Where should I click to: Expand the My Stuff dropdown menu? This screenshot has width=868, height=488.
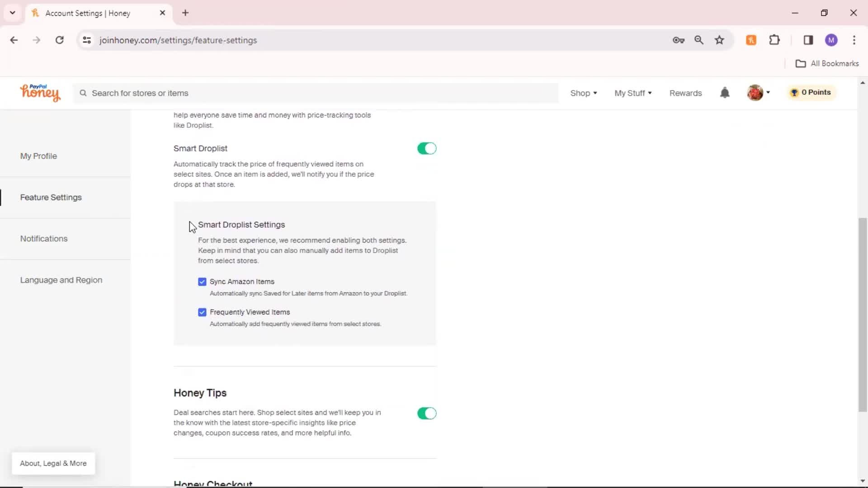pyautogui.click(x=633, y=93)
